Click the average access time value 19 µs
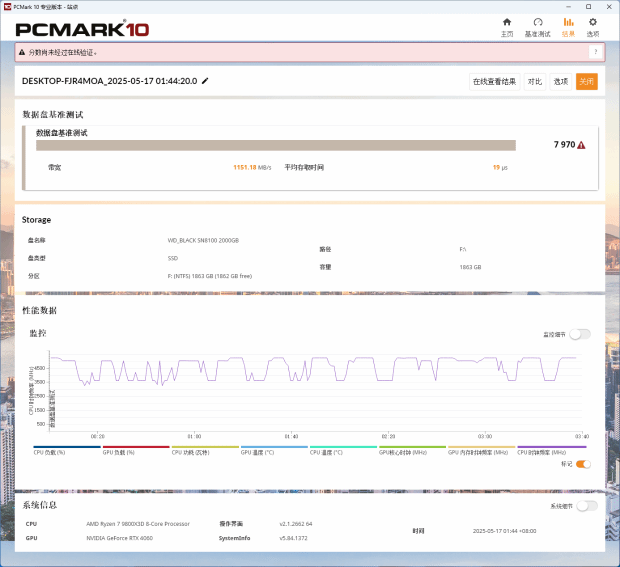 [500, 168]
